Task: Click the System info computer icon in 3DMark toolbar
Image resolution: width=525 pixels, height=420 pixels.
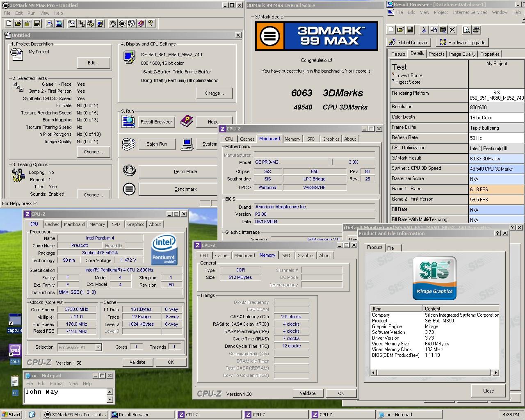Action: pos(50,23)
